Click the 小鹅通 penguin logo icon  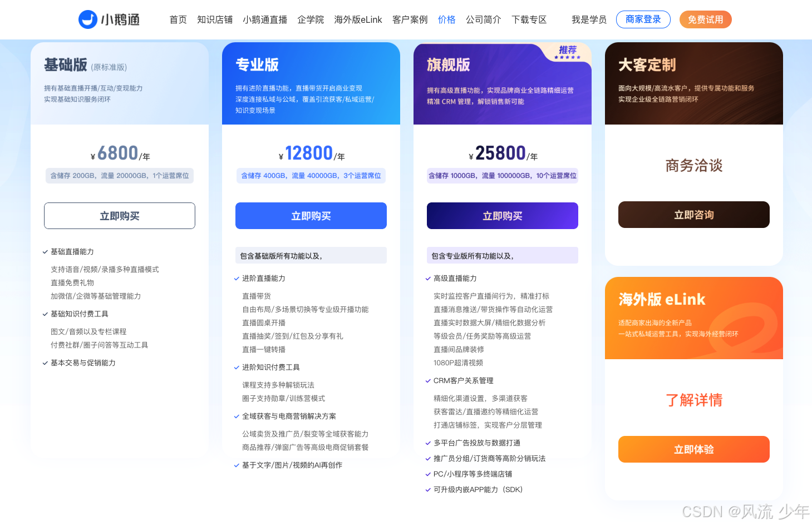(88, 19)
